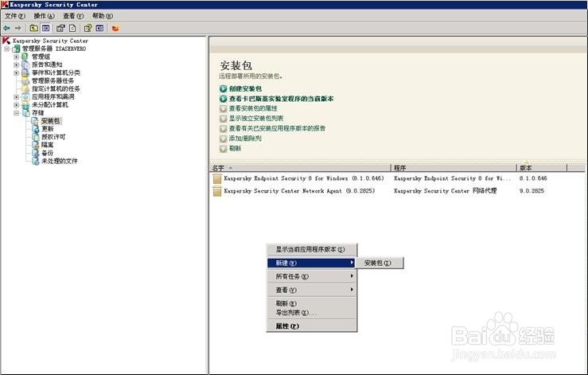The image size is (588, 375).
Task: Collapse the 管理服务器 ISASERVER0 node
Action: (x=6, y=49)
